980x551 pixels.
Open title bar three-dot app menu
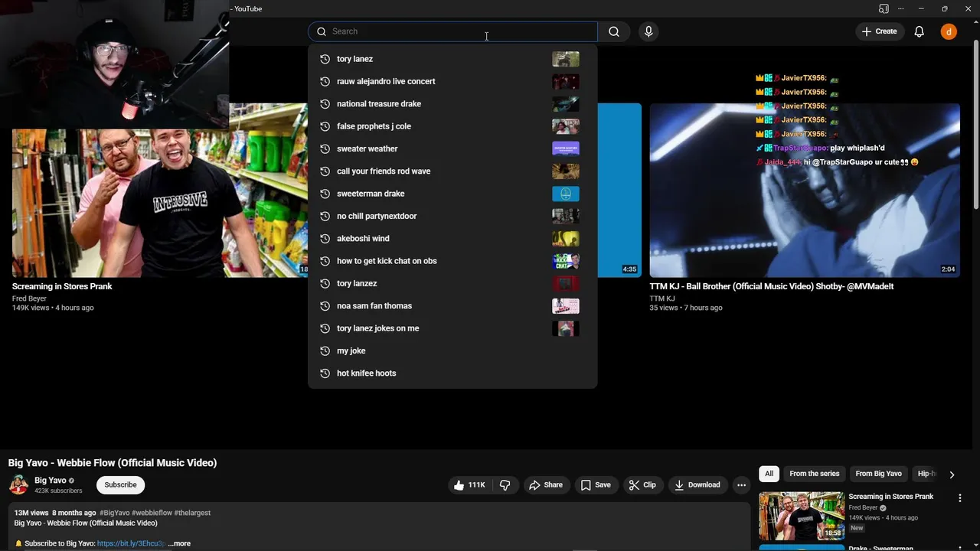pyautogui.click(x=900, y=8)
